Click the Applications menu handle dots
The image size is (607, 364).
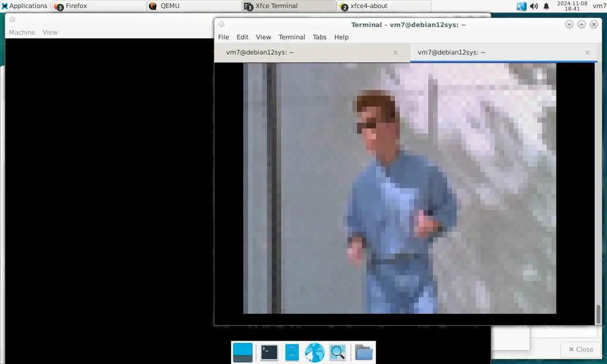[x=50, y=6]
